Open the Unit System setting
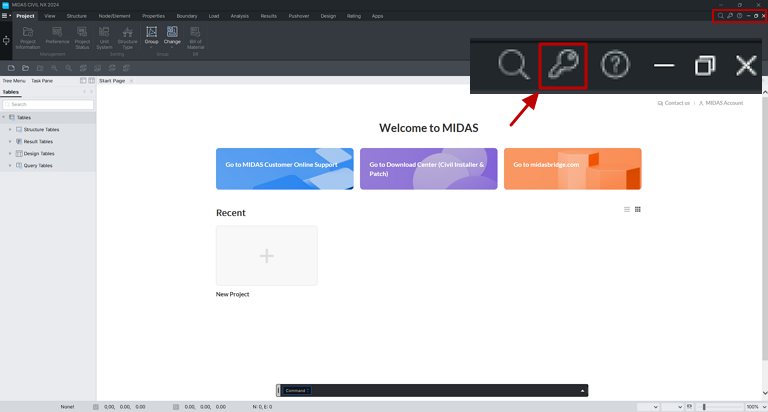Image resolution: width=768 pixels, height=412 pixels. click(104, 38)
